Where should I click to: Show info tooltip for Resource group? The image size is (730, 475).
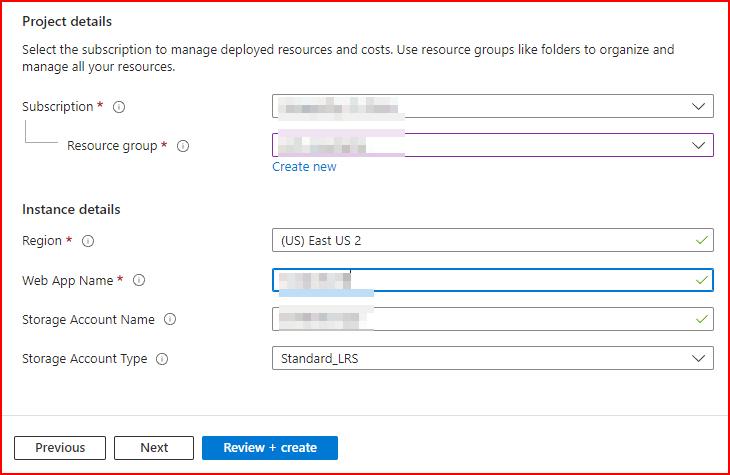click(x=183, y=146)
